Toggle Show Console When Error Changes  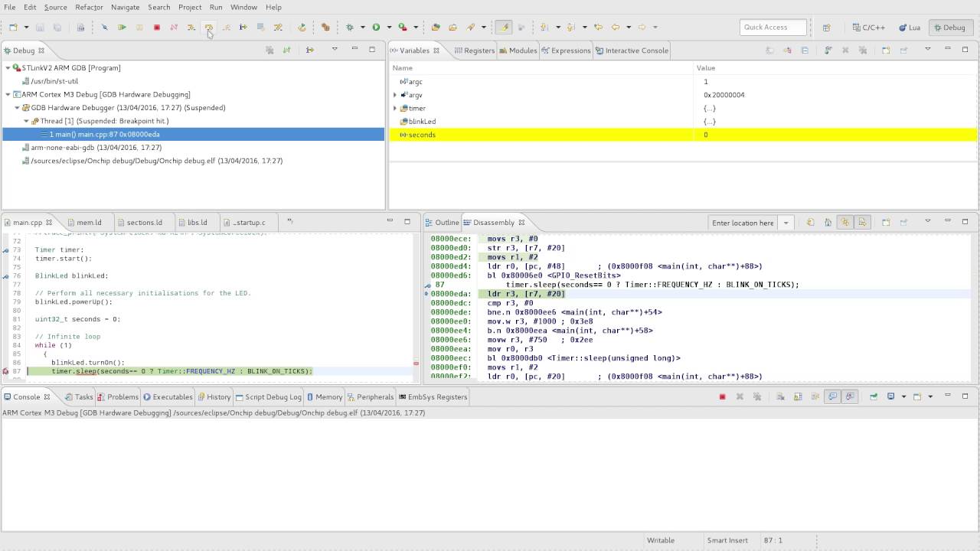849,396
